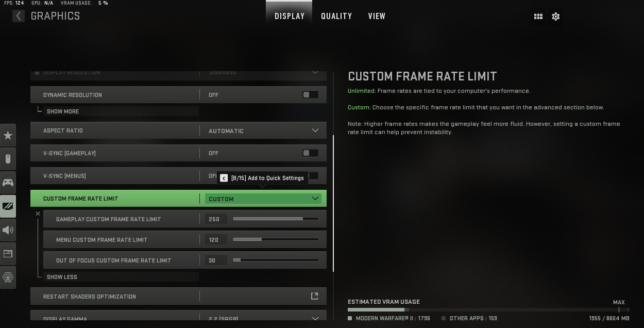Open the settings gear icon

(x=555, y=17)
